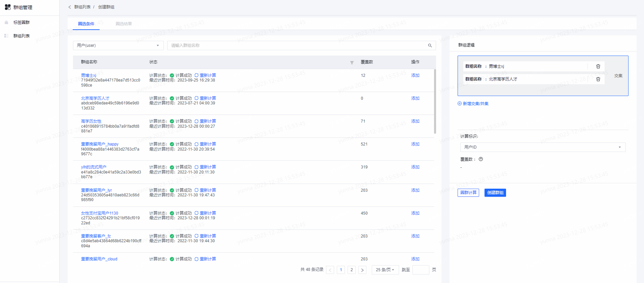Click the 群组管理 logo icon
This screenshot has height=283, width=644.
(x=8, y=7)
